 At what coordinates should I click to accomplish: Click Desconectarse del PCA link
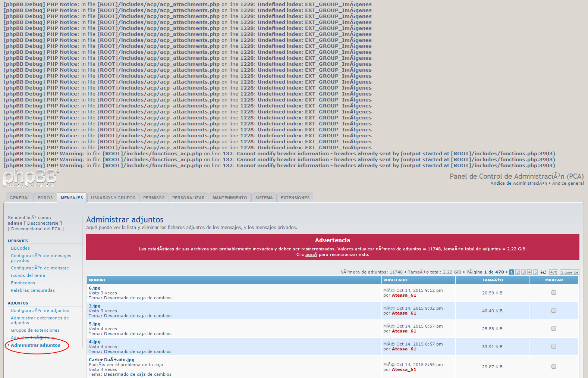pyautogui.click(x=35, y=229)
